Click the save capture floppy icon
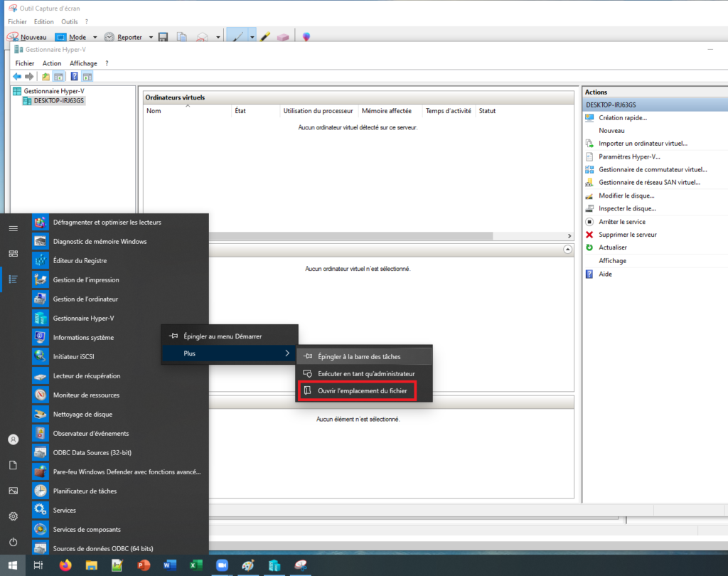Viewport: 728px width, 576px height. (x=164, y=37)
